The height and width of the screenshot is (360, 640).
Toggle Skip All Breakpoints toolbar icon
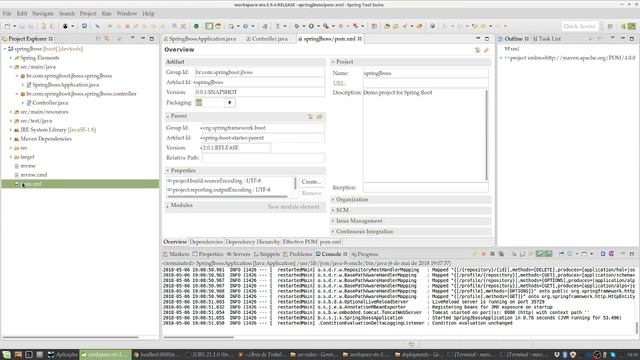[98, 26]
